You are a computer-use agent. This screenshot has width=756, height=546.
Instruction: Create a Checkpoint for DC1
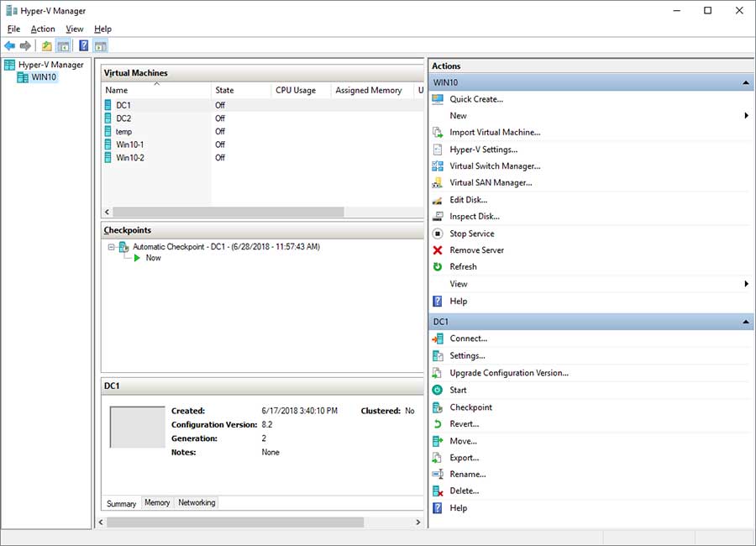pyautogui.click(x=470, y=407)
